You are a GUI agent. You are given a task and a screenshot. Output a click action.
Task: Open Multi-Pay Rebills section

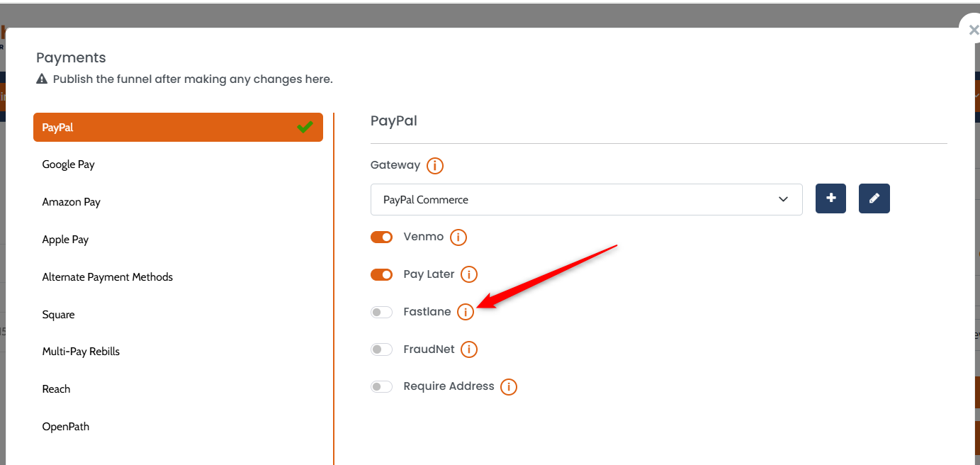pos(81,352)
